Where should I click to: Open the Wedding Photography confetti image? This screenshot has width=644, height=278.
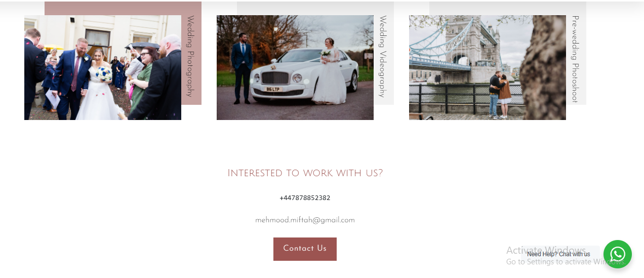pyautogui.click(x=103, y=67)
